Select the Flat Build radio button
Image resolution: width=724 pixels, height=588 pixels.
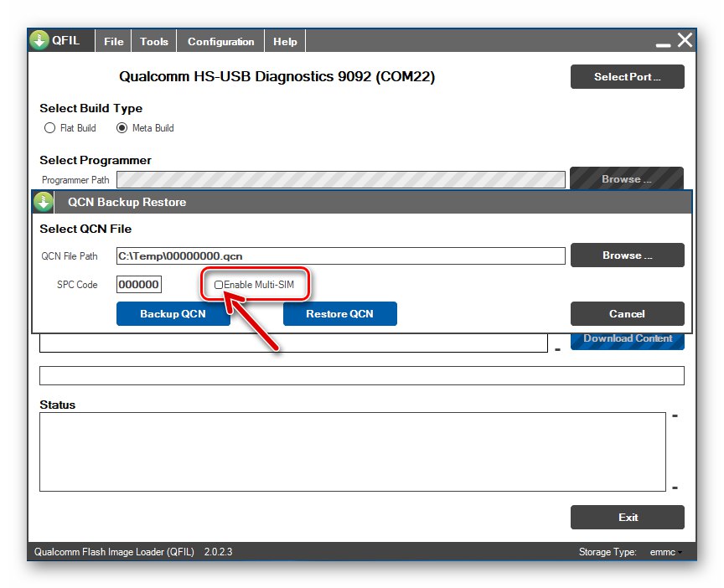[49, 128]
